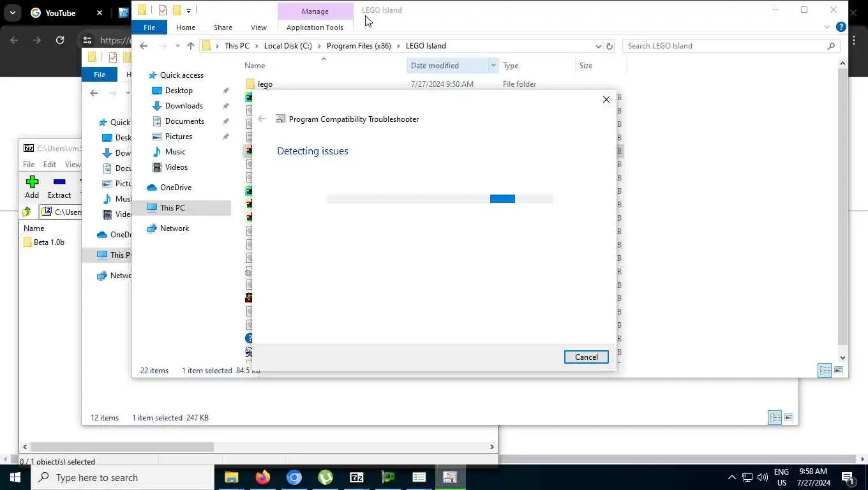Click magnifier icon in LEGO Island search box
The image size is (868, 490).
click(831, 46)
